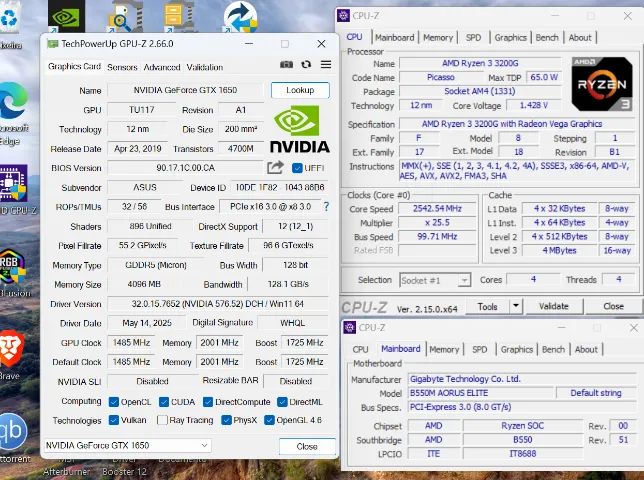Click the BIOS Version value 90.17.1C.00.CA
This screenshot has width=644, height=480.
coord(185,168)
